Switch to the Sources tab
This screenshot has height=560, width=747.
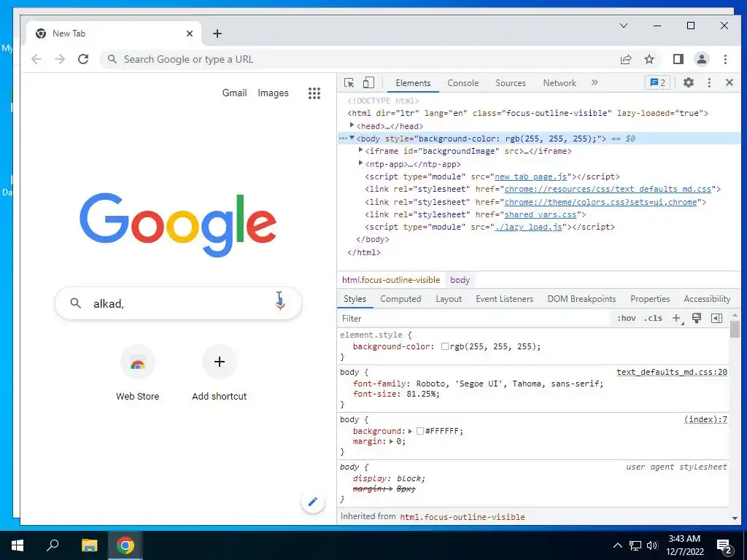tap(510, 83)
